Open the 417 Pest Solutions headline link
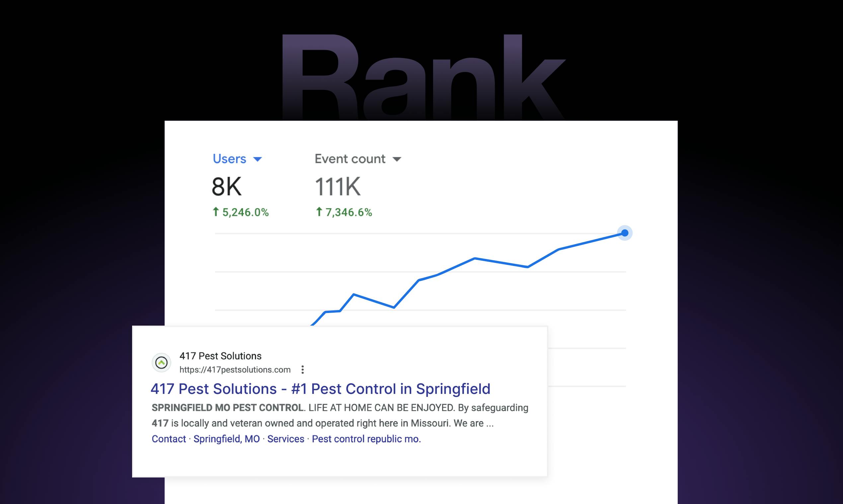 (320, 389)
